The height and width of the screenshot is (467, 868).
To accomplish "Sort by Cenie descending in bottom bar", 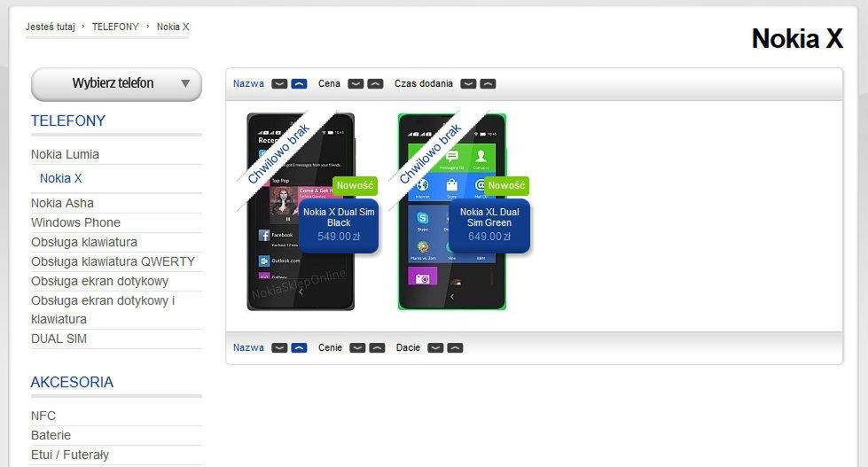I will (x=357, y=348).
